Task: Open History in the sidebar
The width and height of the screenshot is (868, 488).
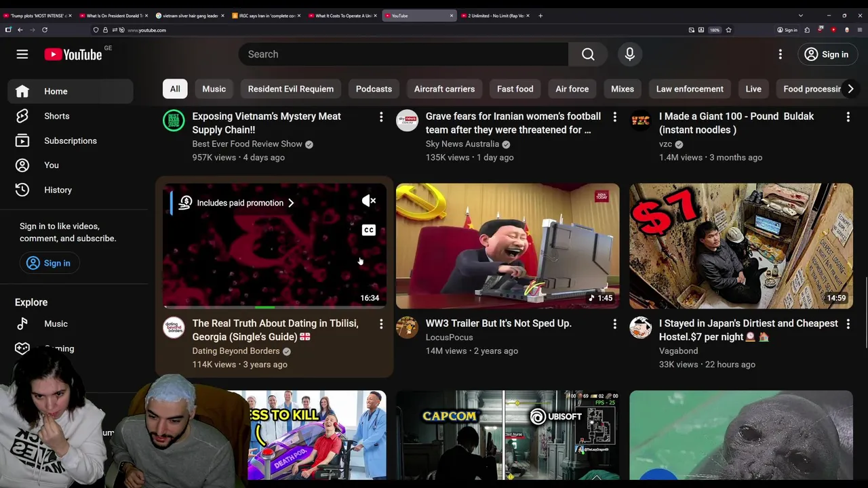Action: click(x=71, y=190)
